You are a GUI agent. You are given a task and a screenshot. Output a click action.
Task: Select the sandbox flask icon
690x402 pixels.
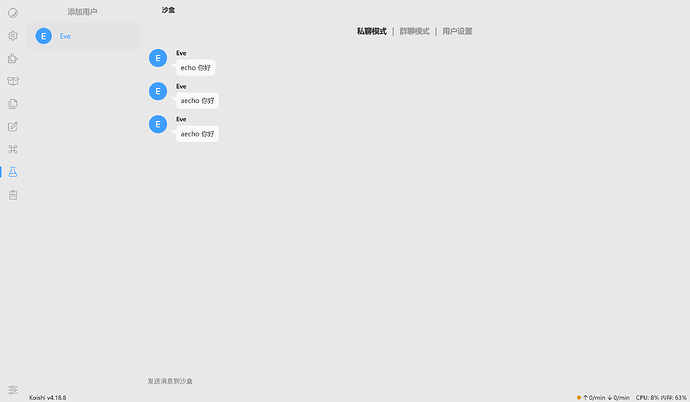[x=13, y=172]
